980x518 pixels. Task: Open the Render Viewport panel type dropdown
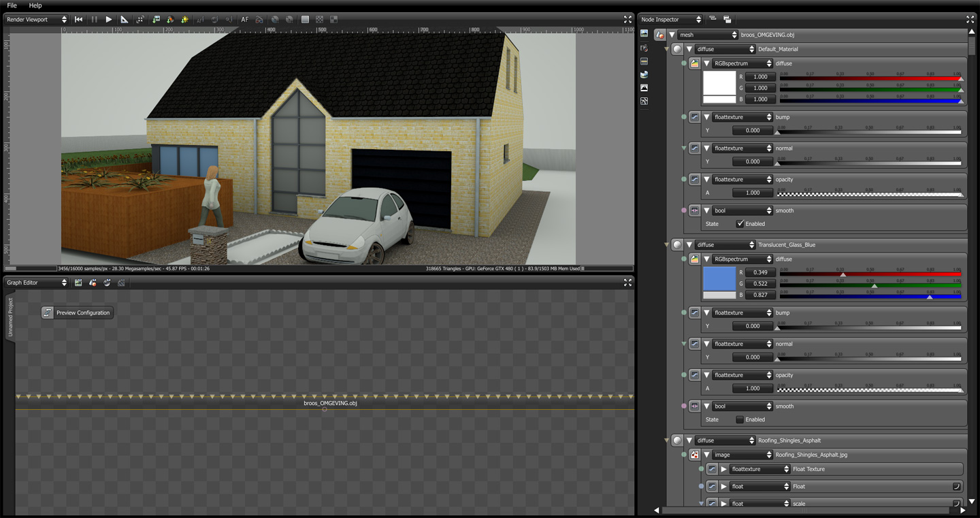[x=36, y=20]
